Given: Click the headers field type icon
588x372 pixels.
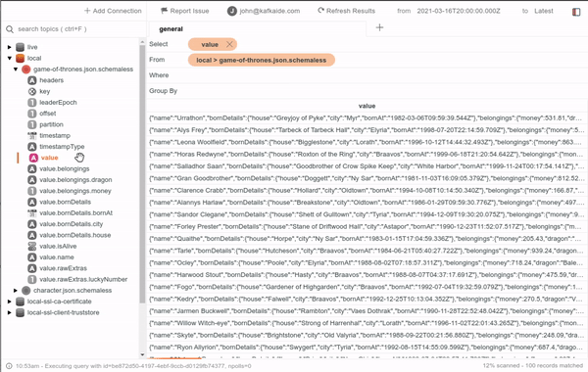Looking at the screenshot, I should 32,80.
